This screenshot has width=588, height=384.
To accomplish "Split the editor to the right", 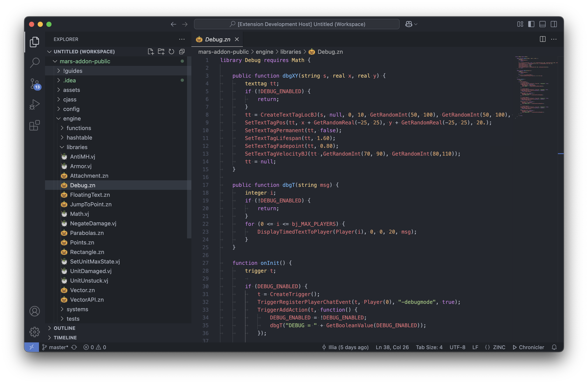I will tap(543, 39).
